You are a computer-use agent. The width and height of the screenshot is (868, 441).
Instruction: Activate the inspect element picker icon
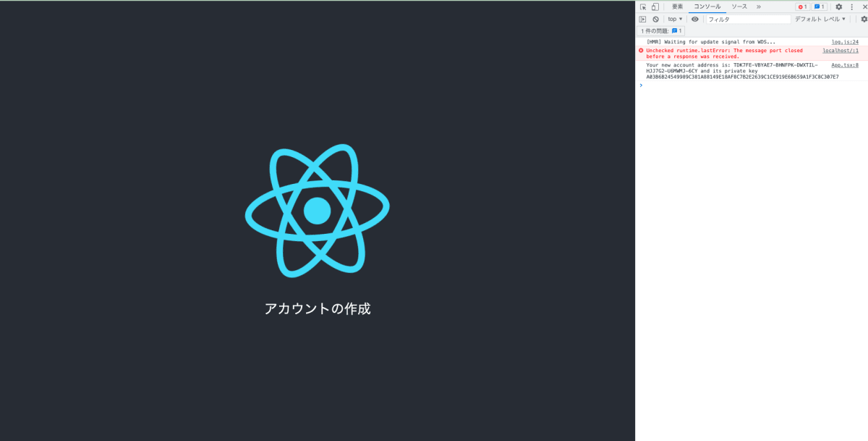coord(643,7)
